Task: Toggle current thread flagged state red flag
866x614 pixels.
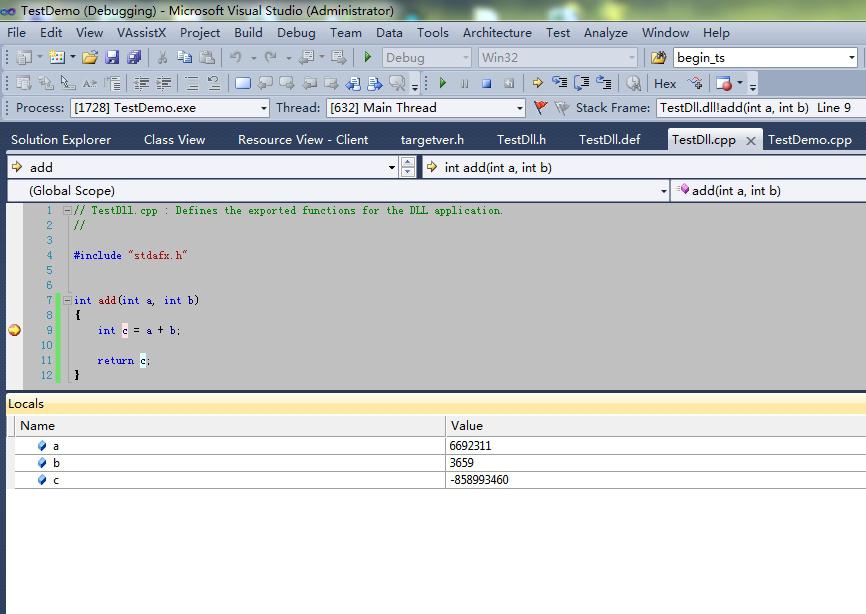Action: (x=541, y=108)
